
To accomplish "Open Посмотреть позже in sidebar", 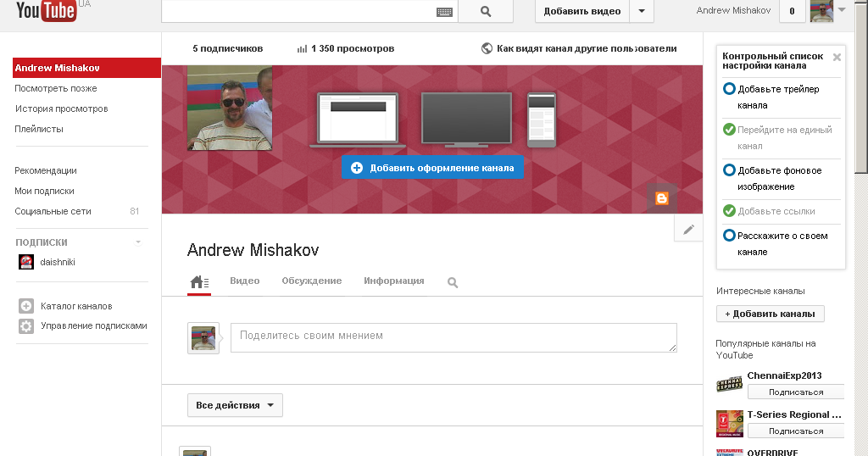I will (x=55, y=88).
